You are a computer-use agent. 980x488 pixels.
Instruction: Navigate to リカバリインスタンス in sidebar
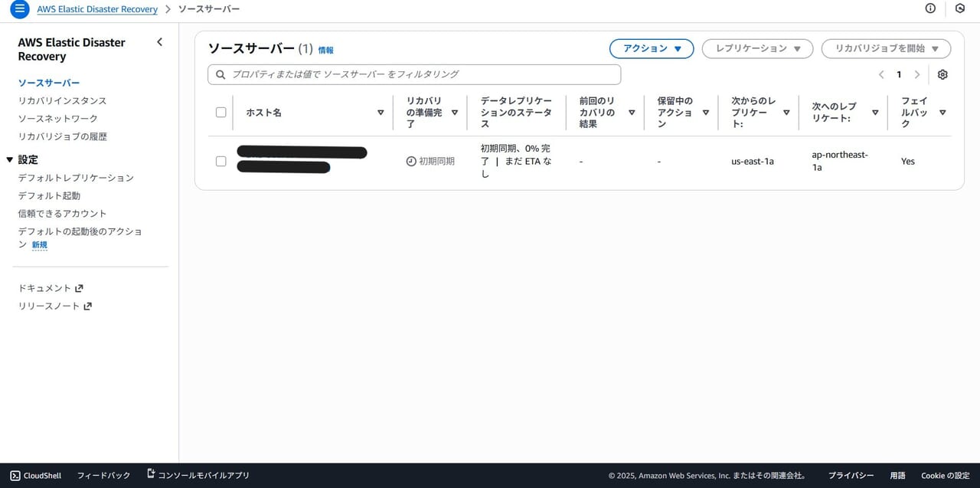tap(62, 100)
